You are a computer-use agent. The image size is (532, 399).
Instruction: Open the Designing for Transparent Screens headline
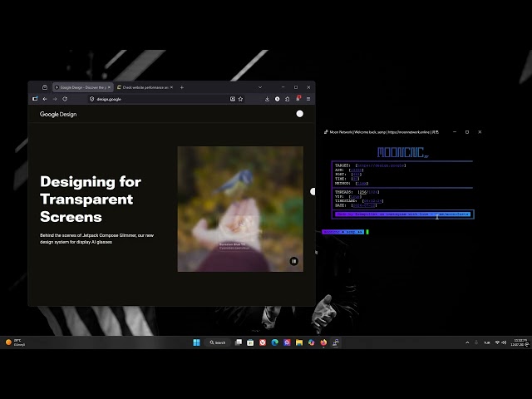tap(91, 199)
